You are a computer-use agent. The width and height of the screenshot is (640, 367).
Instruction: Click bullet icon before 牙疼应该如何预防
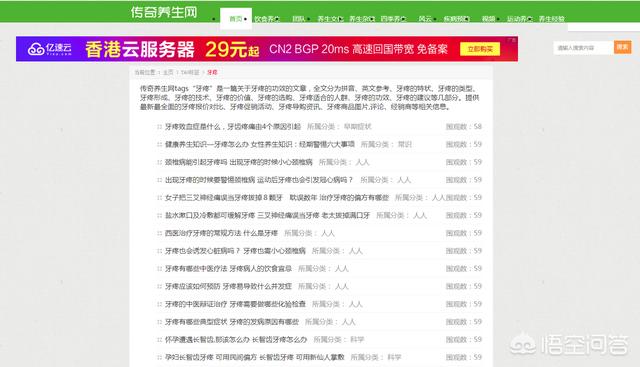(159, 286)
